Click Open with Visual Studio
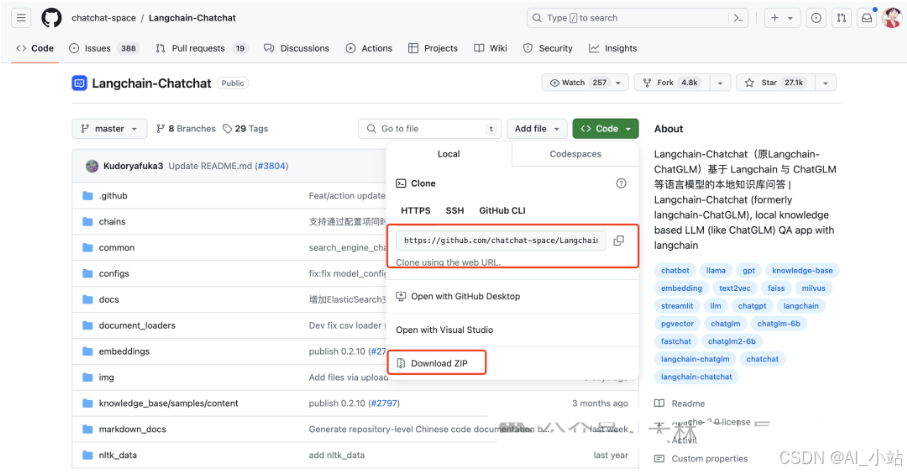The width and height of the screenshot is (907, 473). (x=444, y=330)
